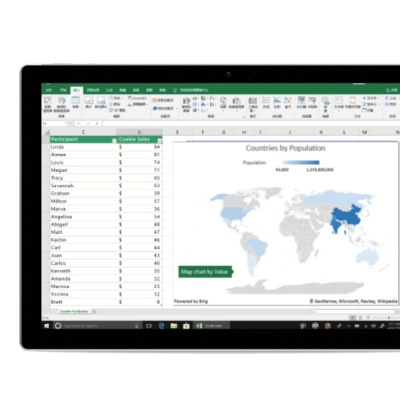Screen dimensions: 400x400
Task: Launch the 3D Map tool
Action: [x=253, y=104]
